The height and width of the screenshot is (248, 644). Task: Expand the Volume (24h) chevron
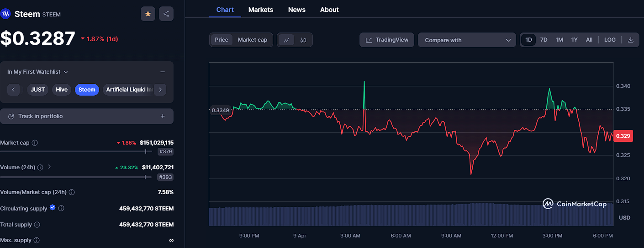pyautogui.click(x=49, y=167)
